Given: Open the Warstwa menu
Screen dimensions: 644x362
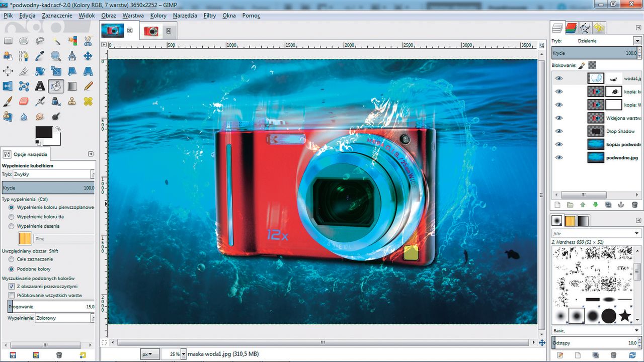Looking at the screenshot, I should (x=133, y=16).
